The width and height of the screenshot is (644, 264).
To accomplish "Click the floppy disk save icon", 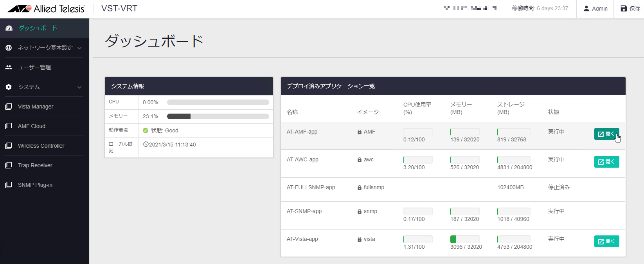I will (624, 9).
